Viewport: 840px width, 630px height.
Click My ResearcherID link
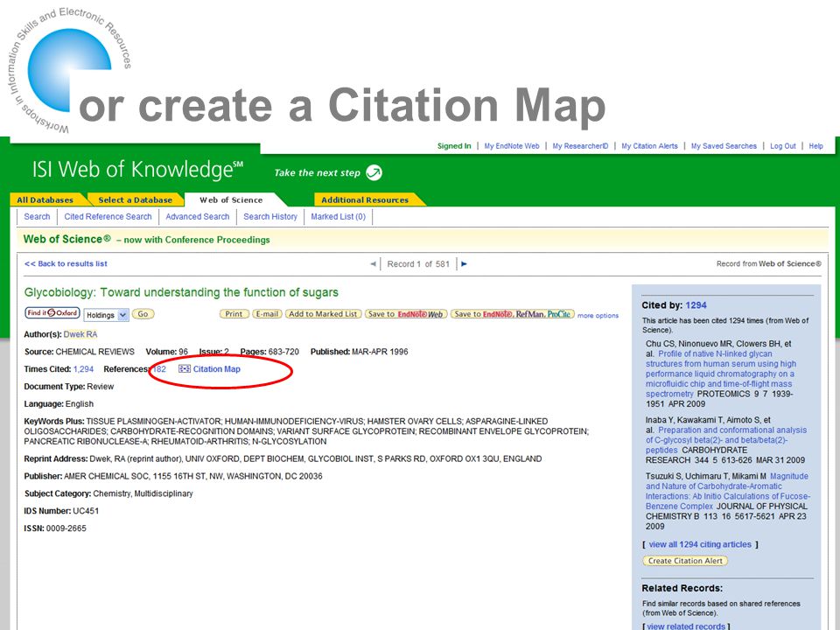(580, 146)
